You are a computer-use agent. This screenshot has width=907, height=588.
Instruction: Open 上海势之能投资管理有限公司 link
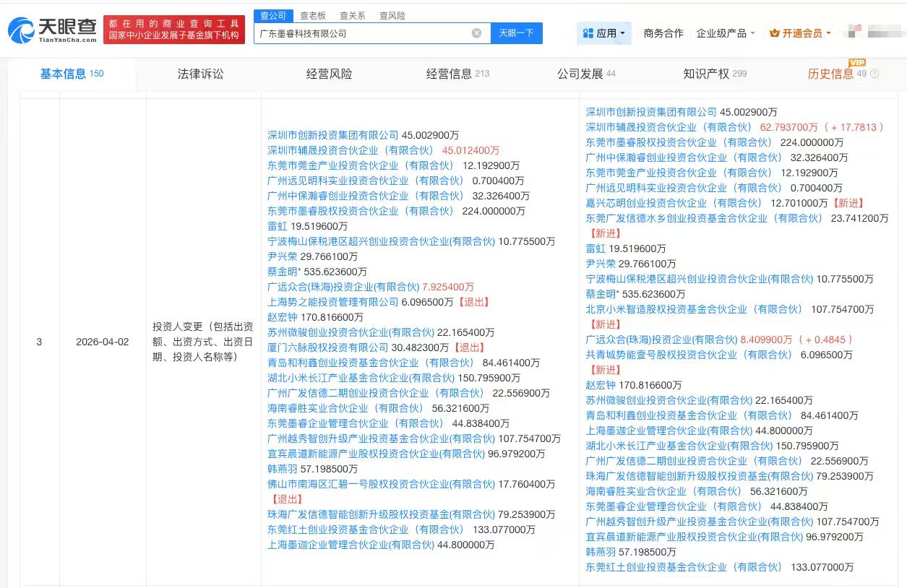[333, 302]
